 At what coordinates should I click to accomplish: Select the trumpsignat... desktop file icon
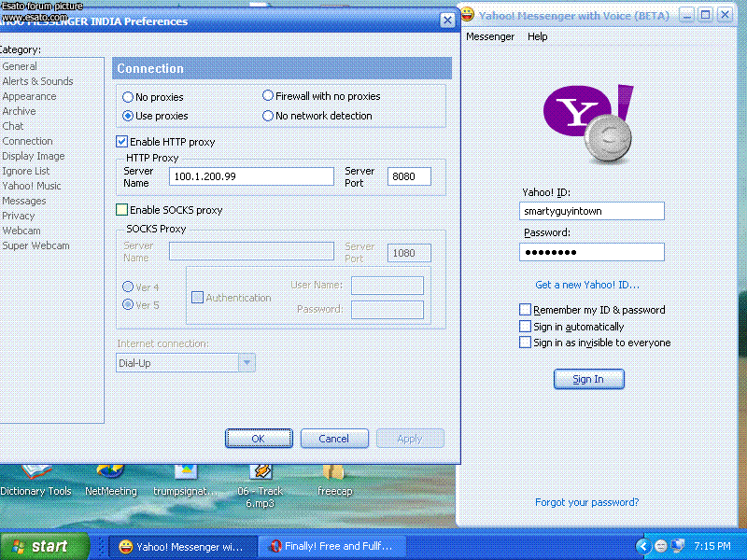pos(186,481)
